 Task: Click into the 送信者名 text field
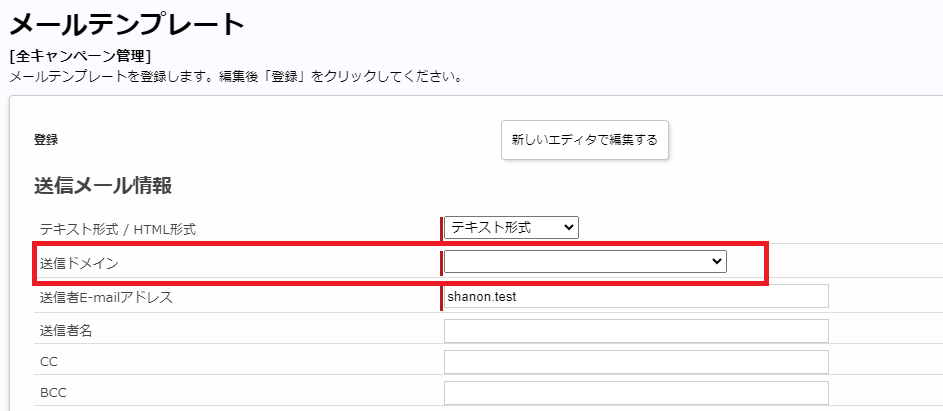pos(636,331)
